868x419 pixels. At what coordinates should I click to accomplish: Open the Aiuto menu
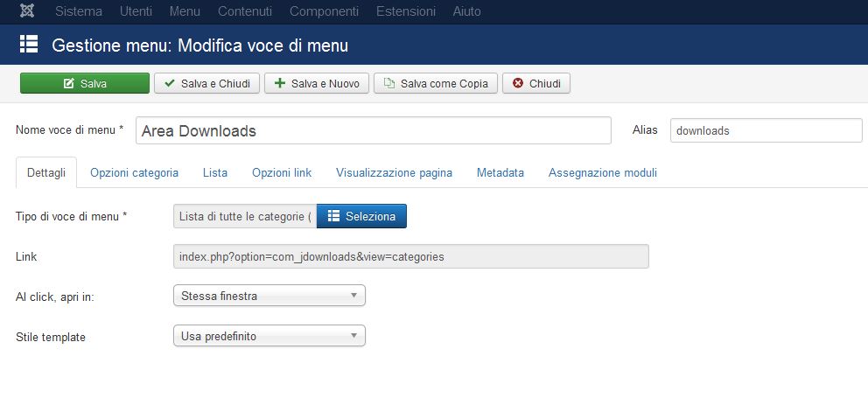click(466, 11)
